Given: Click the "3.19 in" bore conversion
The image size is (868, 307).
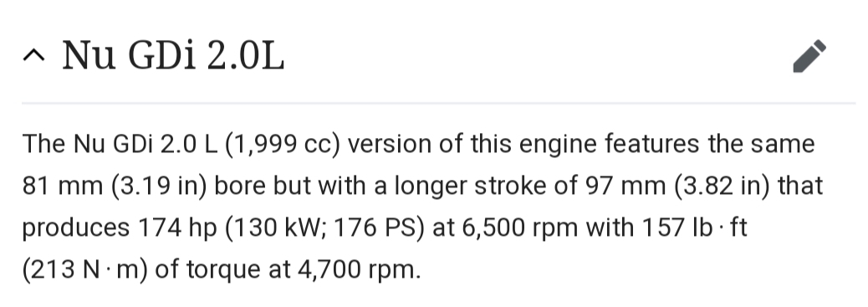Looking at the screenshot, I should 159,186.
